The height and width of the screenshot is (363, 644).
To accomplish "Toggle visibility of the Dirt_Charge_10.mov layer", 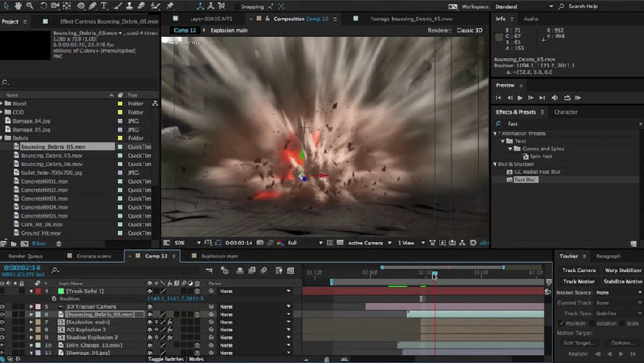I will [x=4, y=345].
